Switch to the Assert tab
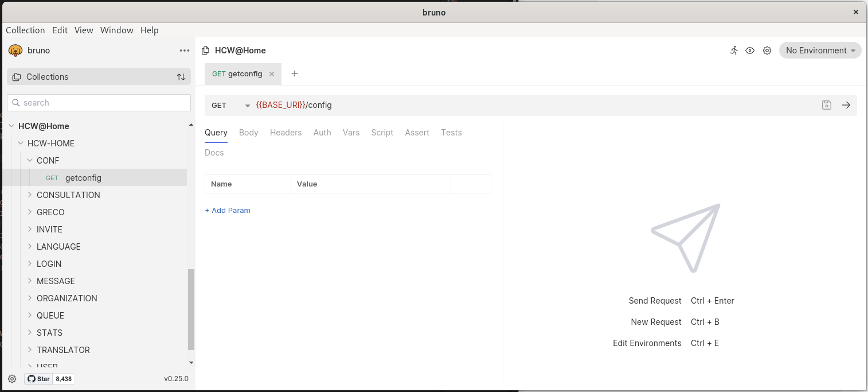This screenshot has height=392, width=868. (x=417, y=133)
